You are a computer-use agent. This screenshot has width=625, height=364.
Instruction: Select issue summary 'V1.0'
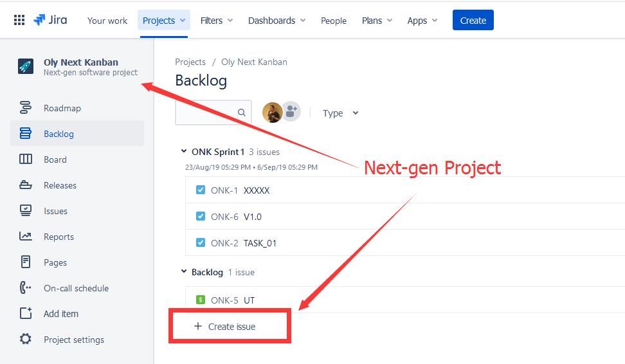[x=252, y=217]
